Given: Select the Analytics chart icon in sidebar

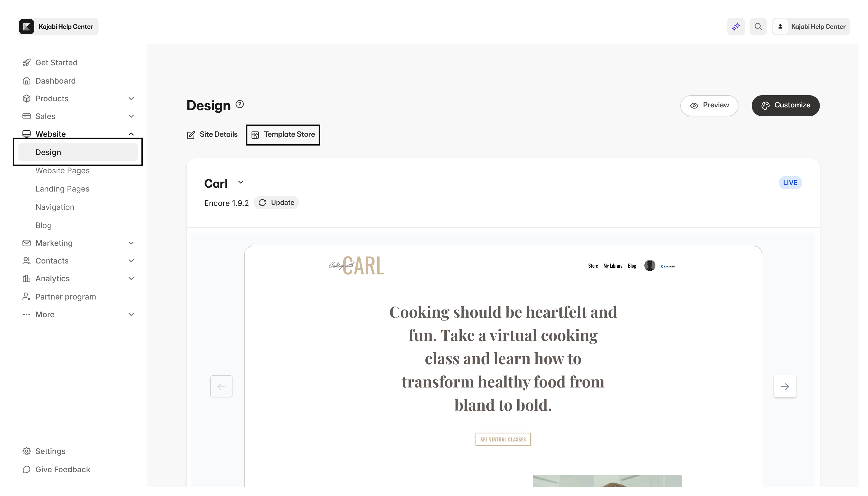Looking at the screenshot, I should point(27,278).
